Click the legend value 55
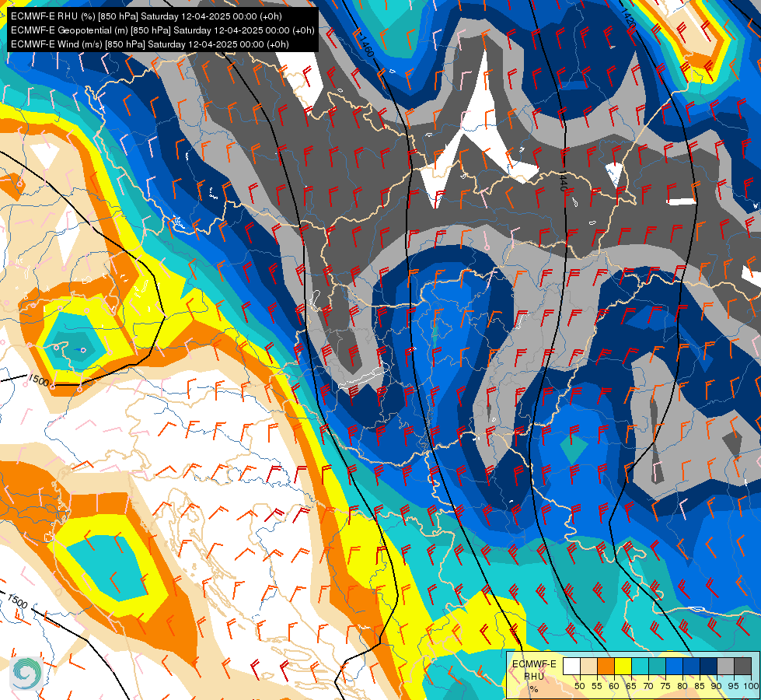 pos(597,686)
